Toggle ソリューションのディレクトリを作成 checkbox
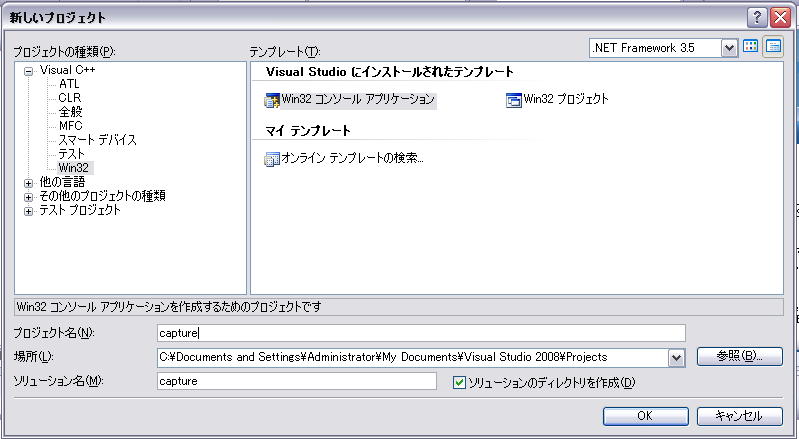The width and height of the screenshot is (799, 439). click(x=459, y=382)
